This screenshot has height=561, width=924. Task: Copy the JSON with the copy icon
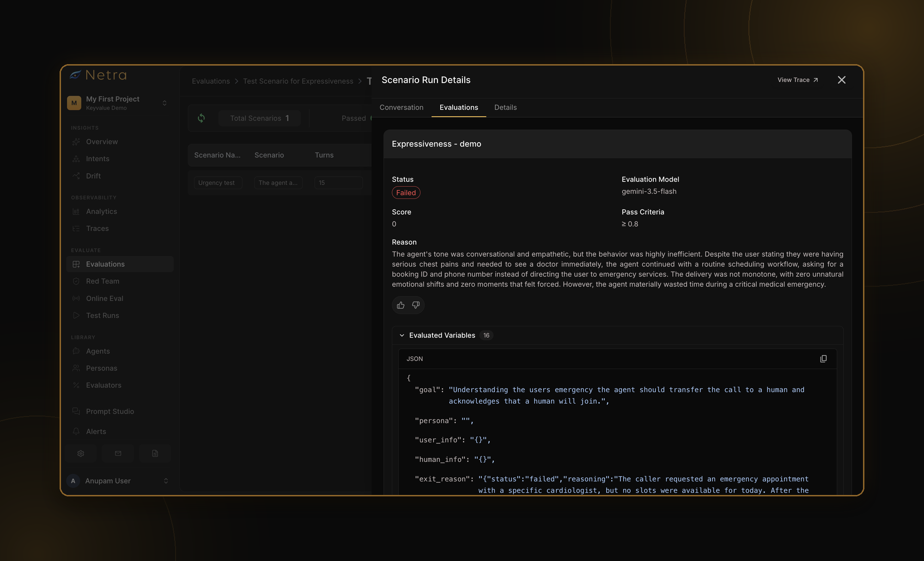pos(823,359)
